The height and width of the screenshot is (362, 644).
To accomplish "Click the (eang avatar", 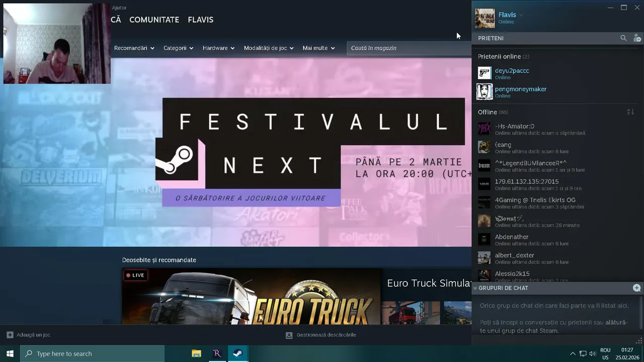I will tap(484, 147).
